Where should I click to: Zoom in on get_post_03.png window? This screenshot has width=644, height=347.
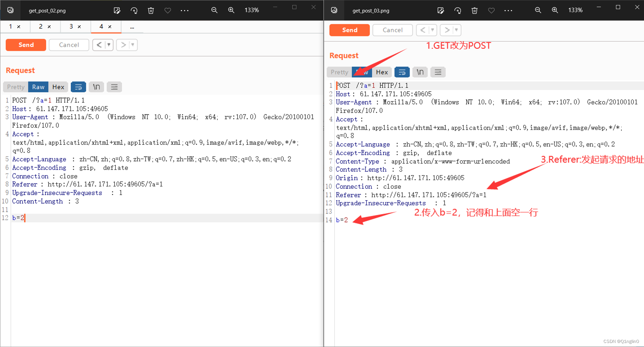[555, 10]
